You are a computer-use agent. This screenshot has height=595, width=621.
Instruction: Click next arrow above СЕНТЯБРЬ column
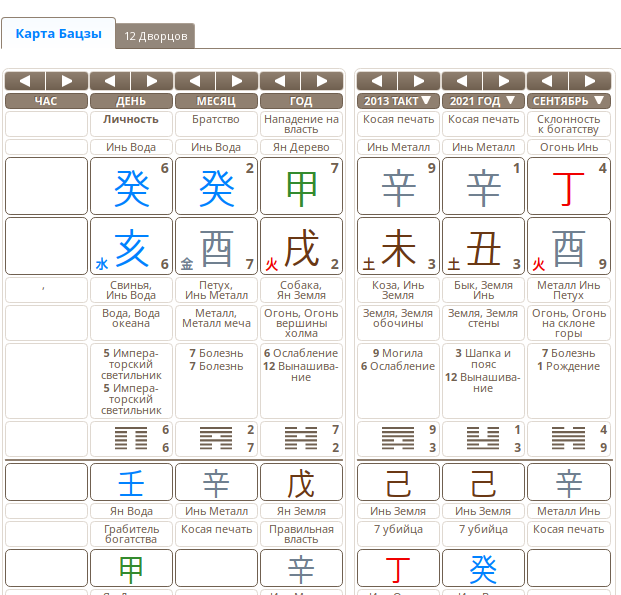(x=590, y=81)
